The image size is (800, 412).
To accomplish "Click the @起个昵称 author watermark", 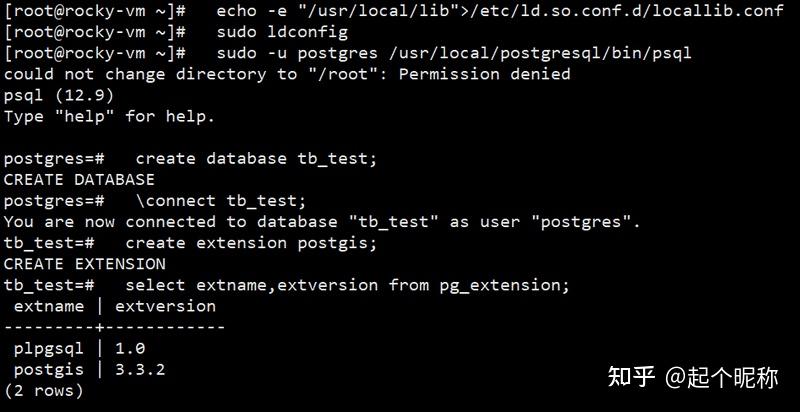I will (x=722, y=377).
